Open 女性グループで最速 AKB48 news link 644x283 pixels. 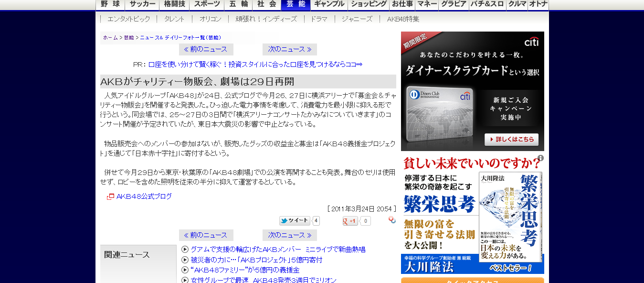pyautogui.click(x=264, y=280)
